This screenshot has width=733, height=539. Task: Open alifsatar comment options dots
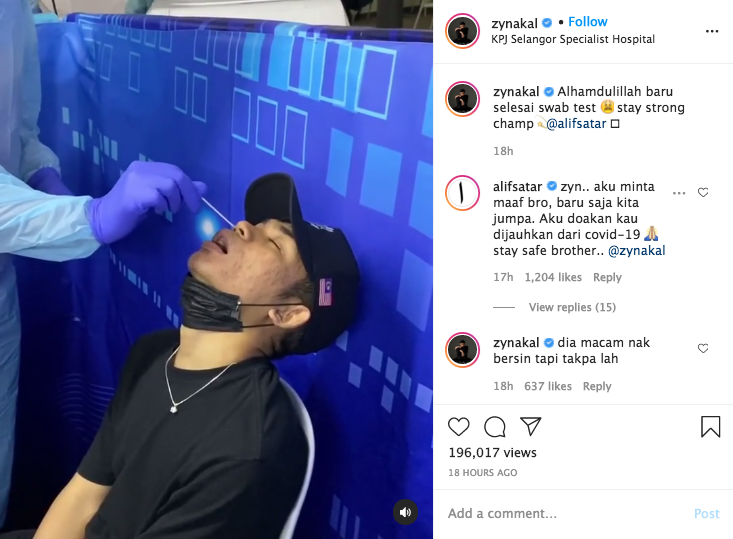pyautogui.click(x=679, y=193)
